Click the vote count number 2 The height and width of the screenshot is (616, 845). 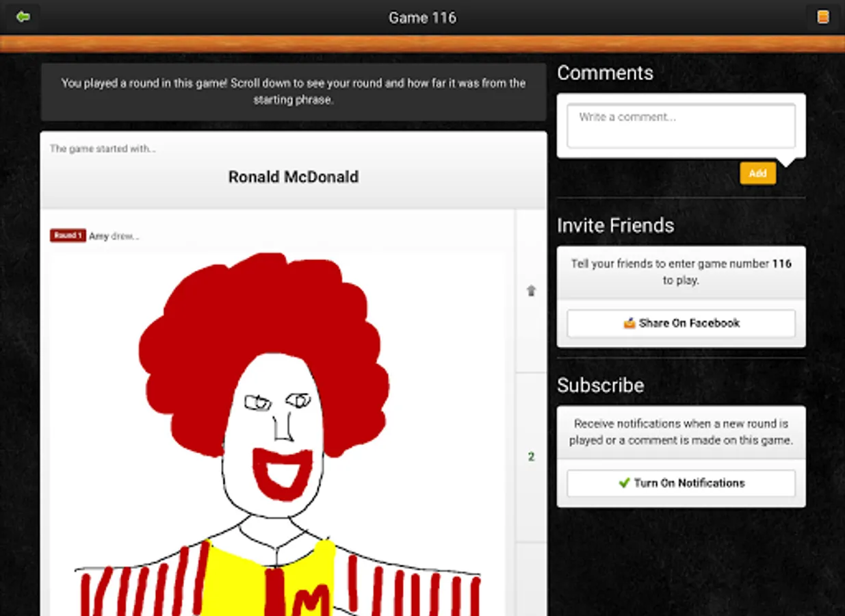click(531, 457)
